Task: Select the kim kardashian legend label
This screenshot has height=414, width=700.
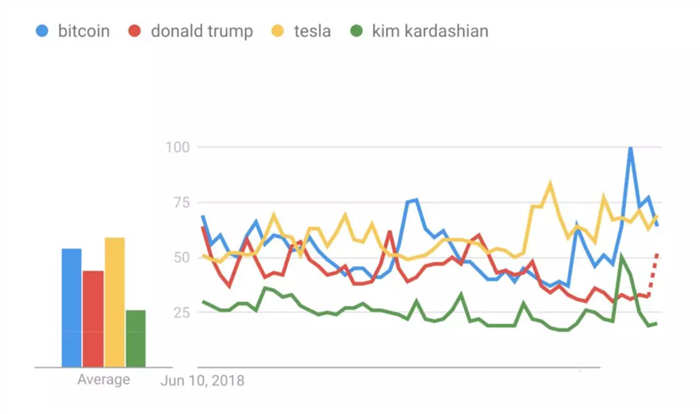Action: coord(430,31)
